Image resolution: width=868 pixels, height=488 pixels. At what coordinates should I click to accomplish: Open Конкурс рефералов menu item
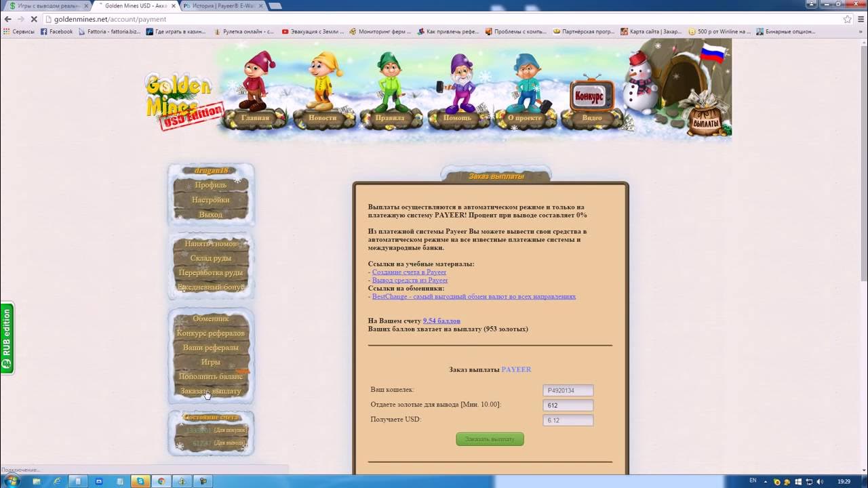tap(211, 333)
